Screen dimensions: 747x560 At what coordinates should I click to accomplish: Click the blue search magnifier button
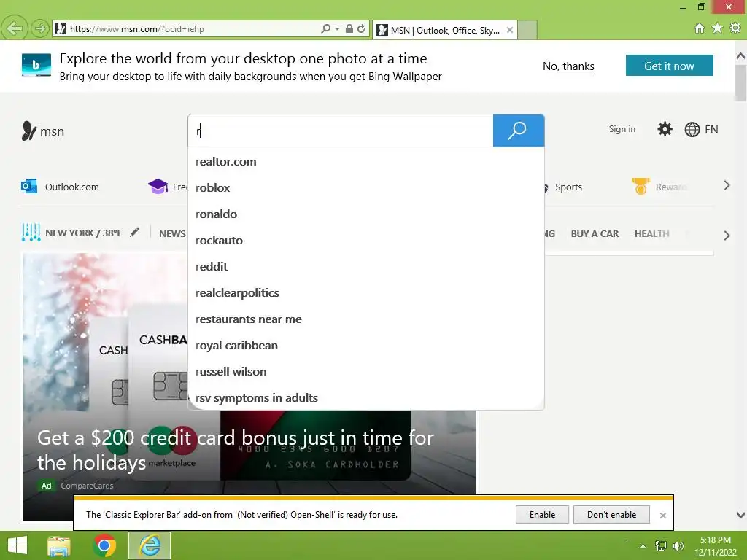point(519,131)
